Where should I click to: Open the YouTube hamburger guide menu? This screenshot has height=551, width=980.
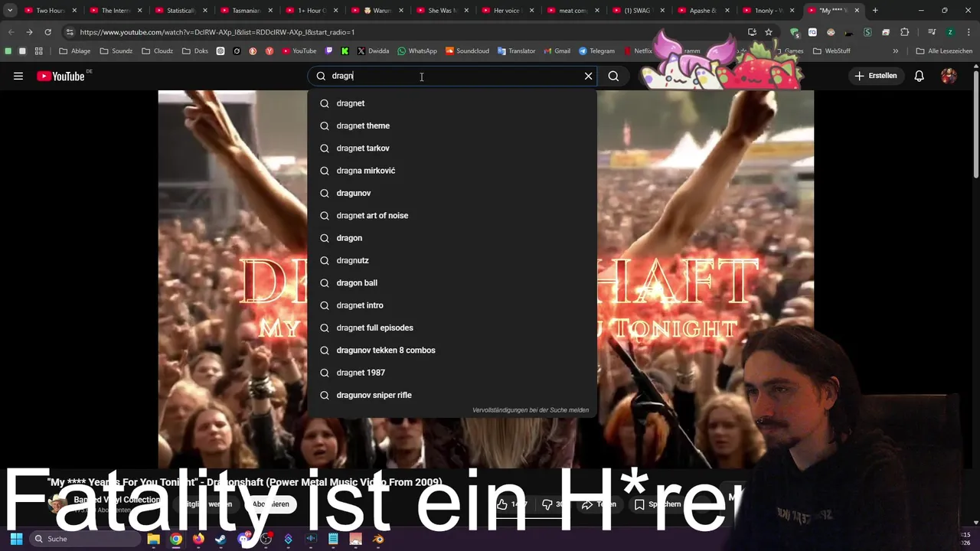click(x=18, y=76)
